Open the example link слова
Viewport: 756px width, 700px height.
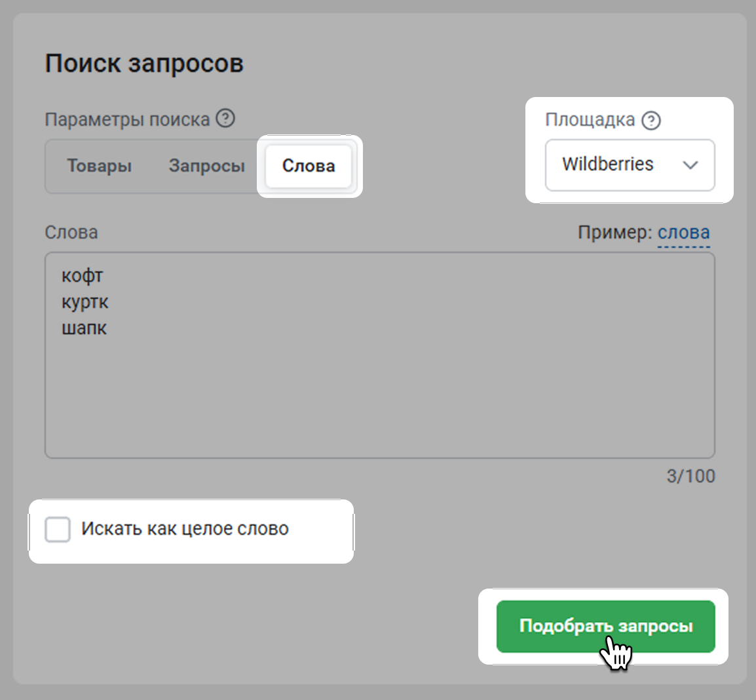(x=683, y=233)
